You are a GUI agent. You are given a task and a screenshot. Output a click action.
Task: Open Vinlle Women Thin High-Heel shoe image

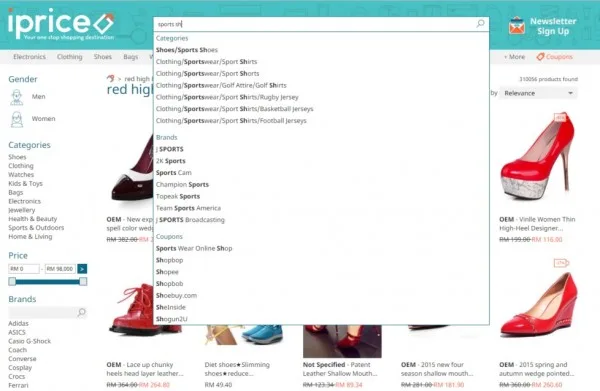(x=538, y=156)
